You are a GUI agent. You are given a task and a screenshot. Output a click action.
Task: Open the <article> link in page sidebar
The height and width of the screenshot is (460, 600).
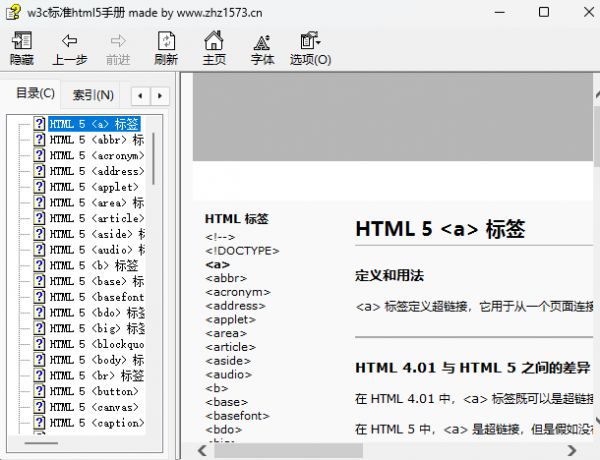[230, 347]
